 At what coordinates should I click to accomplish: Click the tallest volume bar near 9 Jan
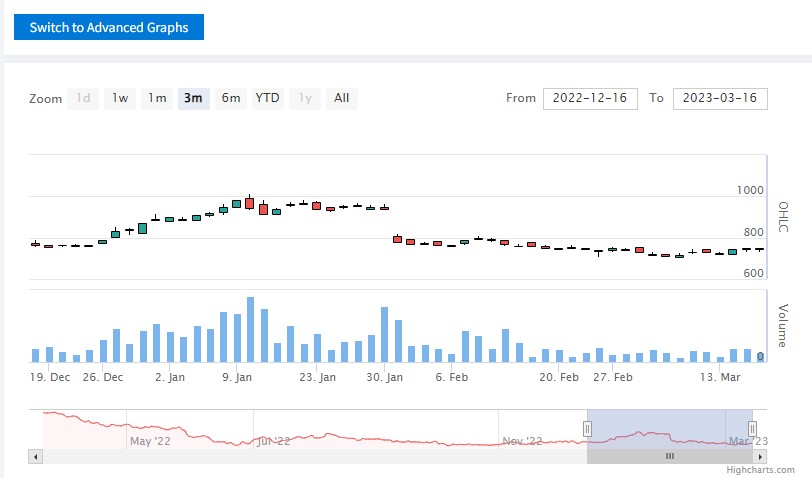(250, 329)
